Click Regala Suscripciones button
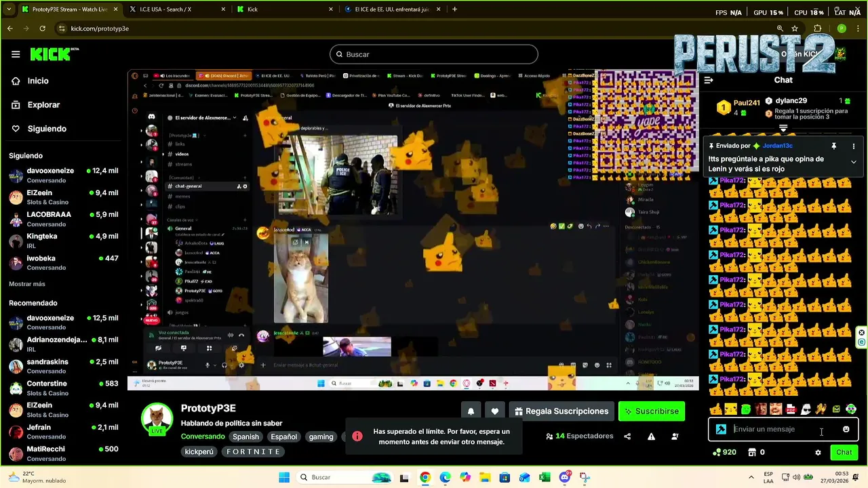 click(x=561, y=411)
